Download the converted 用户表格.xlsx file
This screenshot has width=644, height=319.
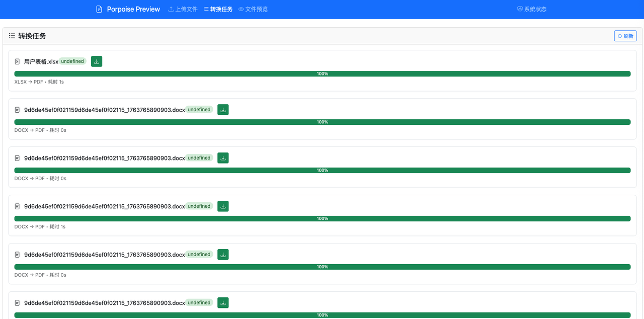coord(97,61)
